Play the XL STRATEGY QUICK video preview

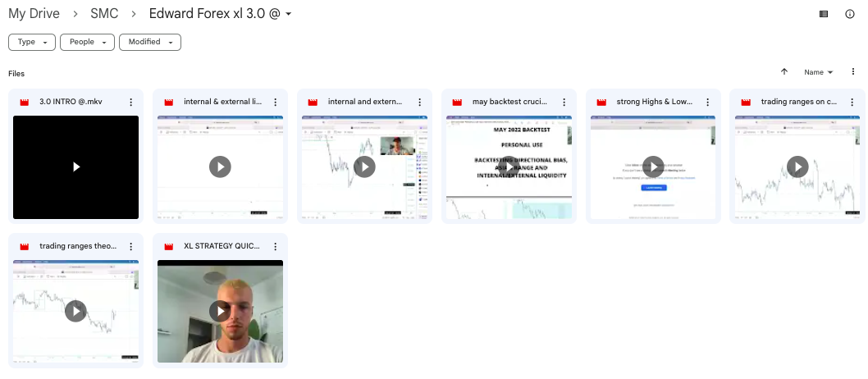point(220,311)
